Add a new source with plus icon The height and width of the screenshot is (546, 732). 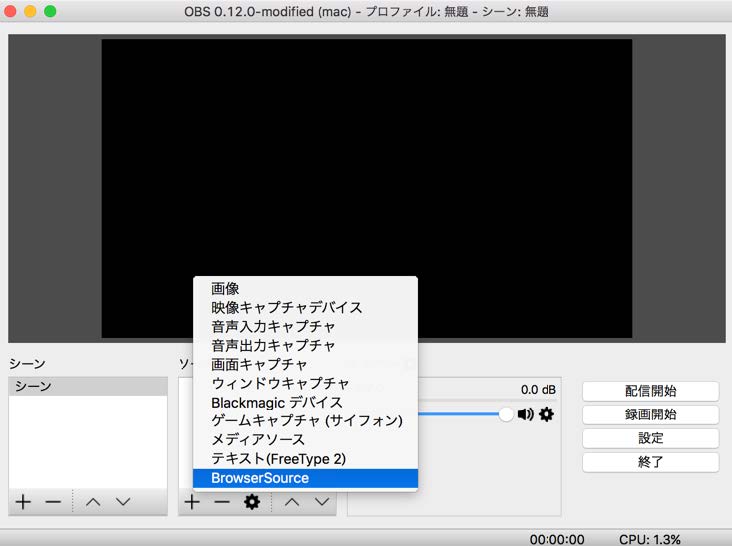click(192, 502)
